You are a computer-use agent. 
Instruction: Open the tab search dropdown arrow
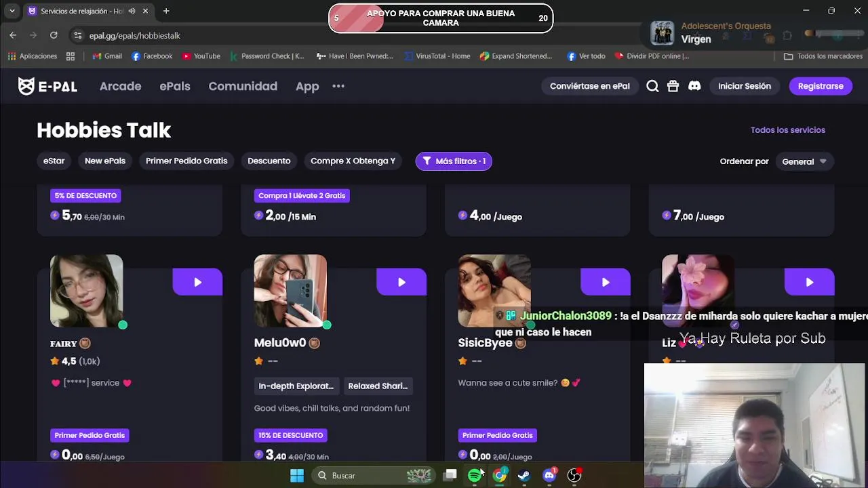(12, 11)
